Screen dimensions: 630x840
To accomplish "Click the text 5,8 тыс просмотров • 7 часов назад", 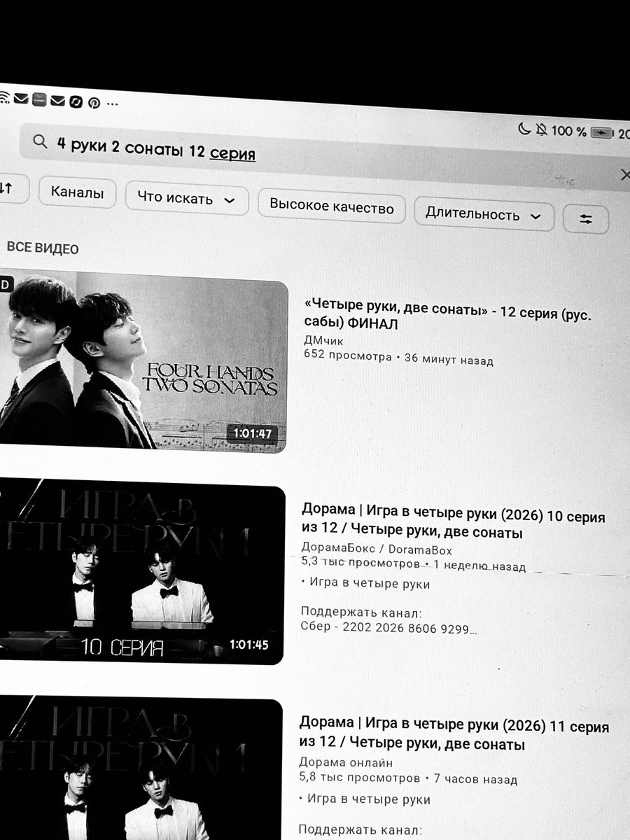I will (x=408, y=778).
